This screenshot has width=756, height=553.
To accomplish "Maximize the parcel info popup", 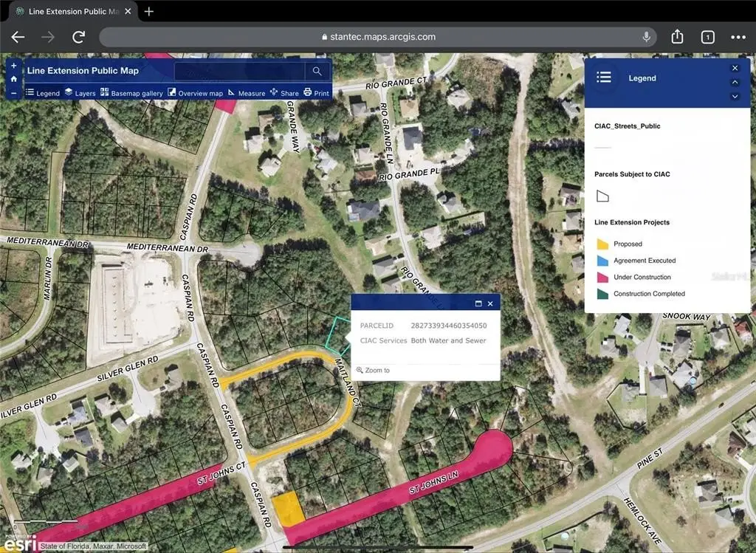I will [x=478, y=303].
